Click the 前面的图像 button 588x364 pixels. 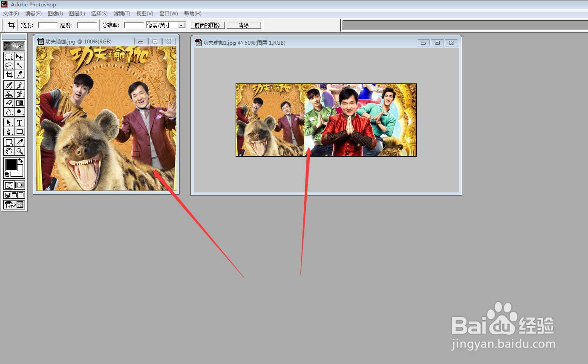click(208, 26)
